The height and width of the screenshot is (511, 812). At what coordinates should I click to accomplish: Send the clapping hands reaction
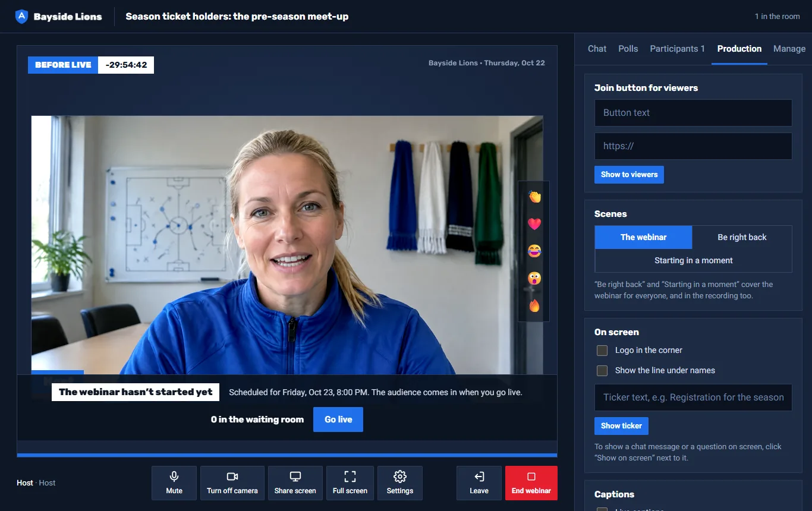[534, 197]
